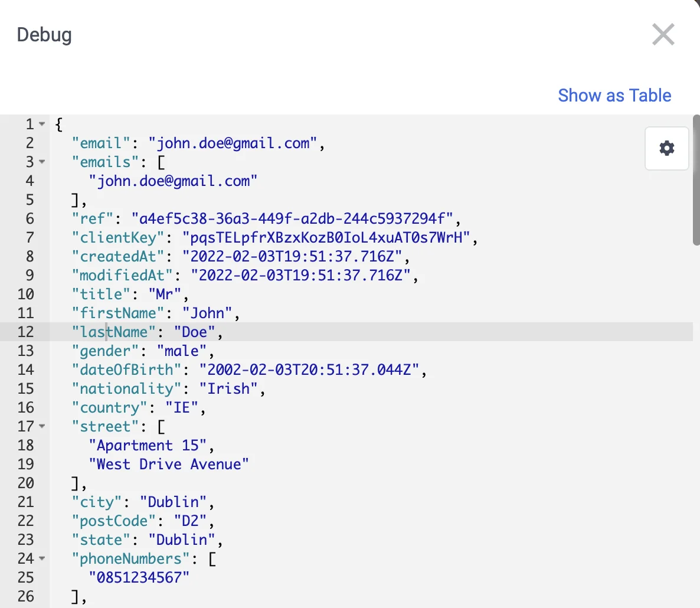
Task: Collapse the root object on line 1
Action: tap(42, 124)
